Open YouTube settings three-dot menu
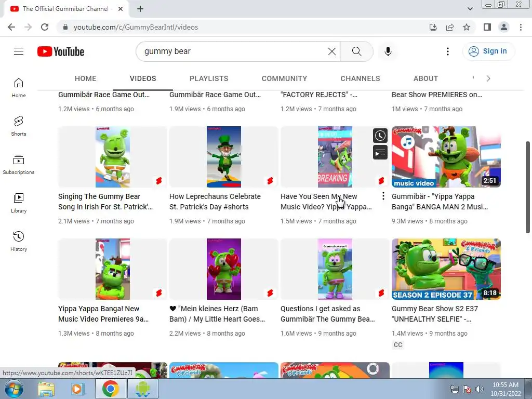The width and height of the screenshot is (532, 399). tap(447, 51)
